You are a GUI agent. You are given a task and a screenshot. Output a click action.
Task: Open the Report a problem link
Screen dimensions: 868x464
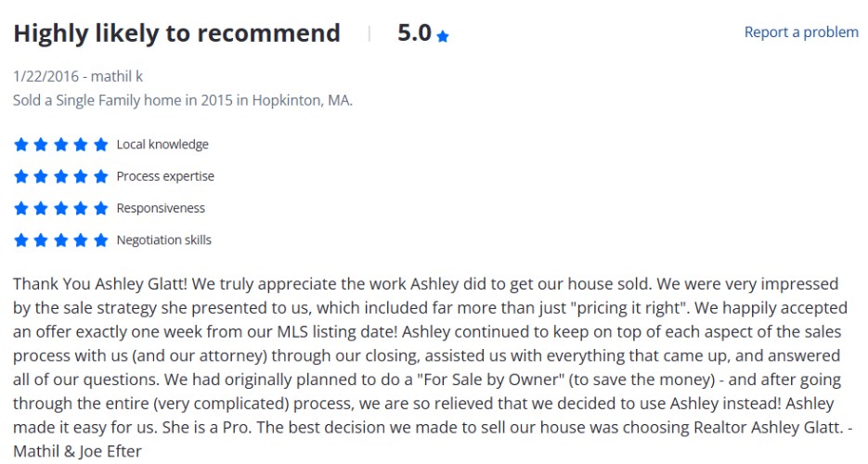click(801, 32)
